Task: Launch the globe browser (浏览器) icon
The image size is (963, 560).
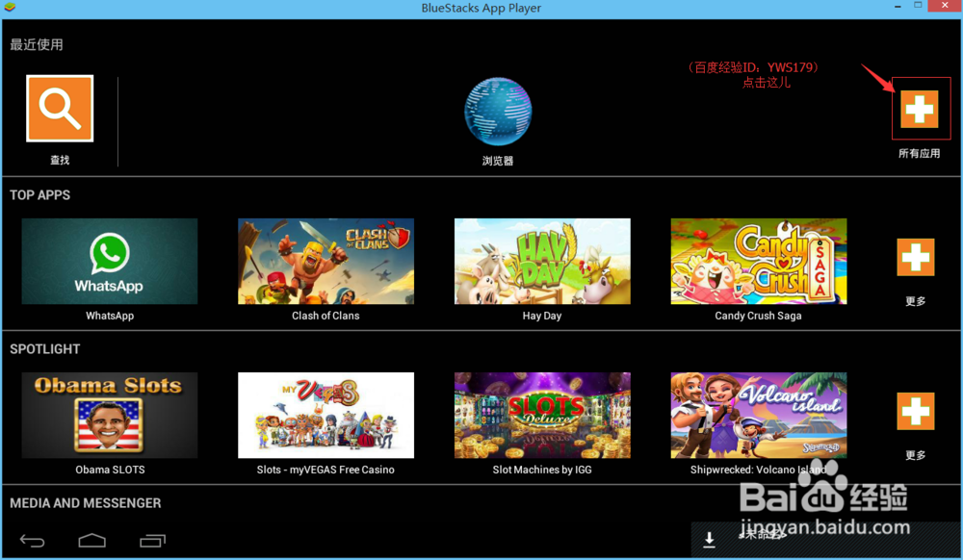Action: coord(498,112)
